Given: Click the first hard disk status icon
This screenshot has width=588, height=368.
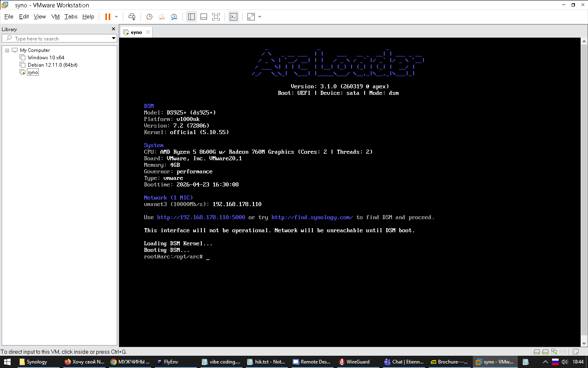Looking at the screenshot, I should (537, 352).
